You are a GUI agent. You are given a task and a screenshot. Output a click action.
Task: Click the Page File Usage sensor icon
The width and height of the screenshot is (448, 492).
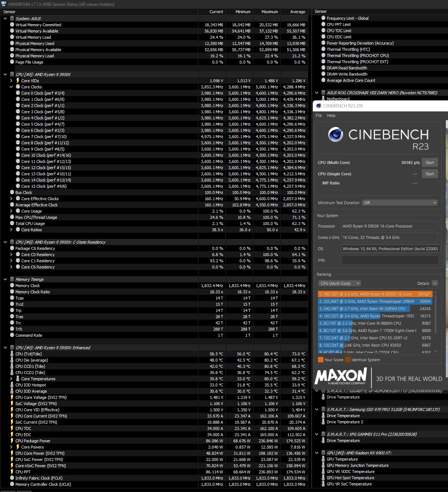12,62
